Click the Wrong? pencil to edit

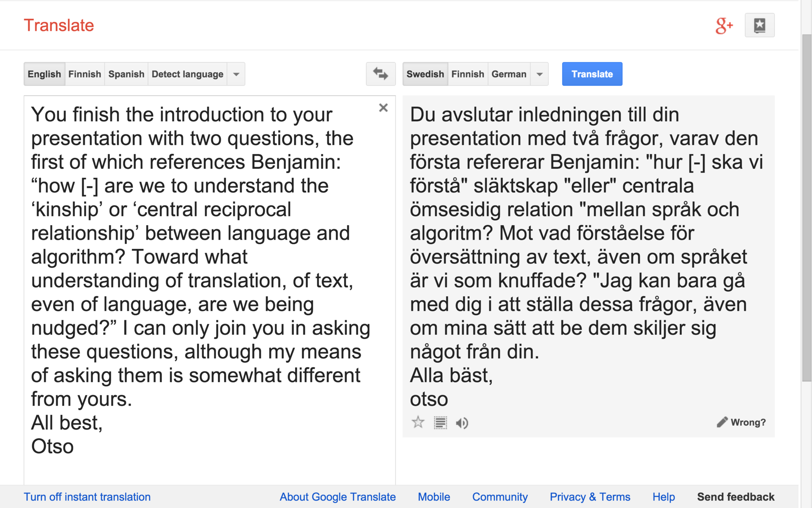click(741, 422)
